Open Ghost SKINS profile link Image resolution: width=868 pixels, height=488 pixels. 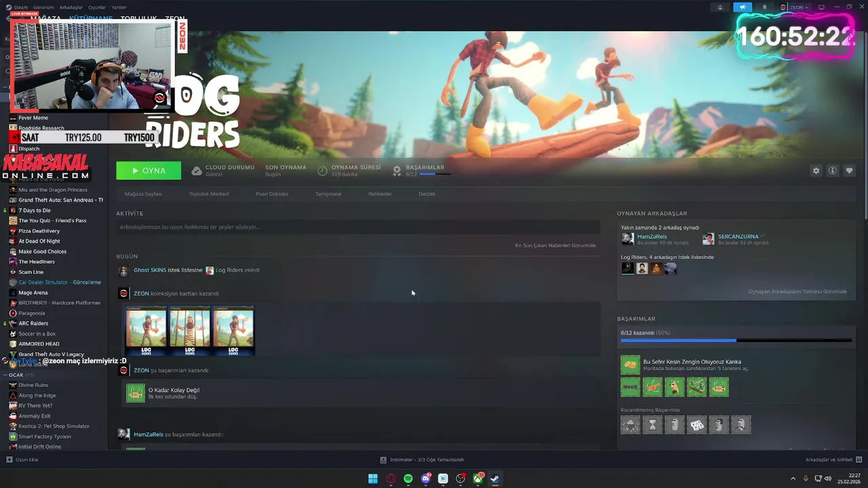tap(150, 270)
